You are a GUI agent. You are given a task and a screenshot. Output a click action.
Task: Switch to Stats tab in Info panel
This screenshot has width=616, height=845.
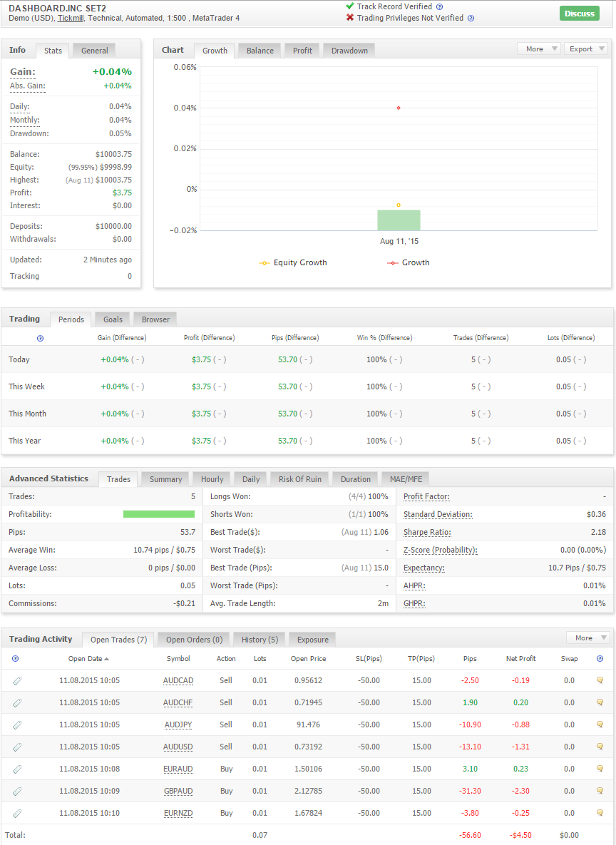(x=53, y=51)
